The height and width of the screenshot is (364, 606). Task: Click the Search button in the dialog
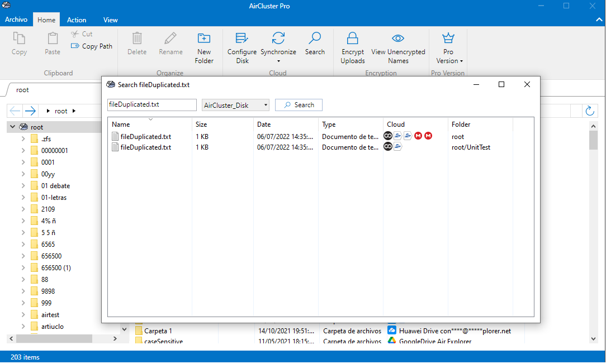pos(299,105)
